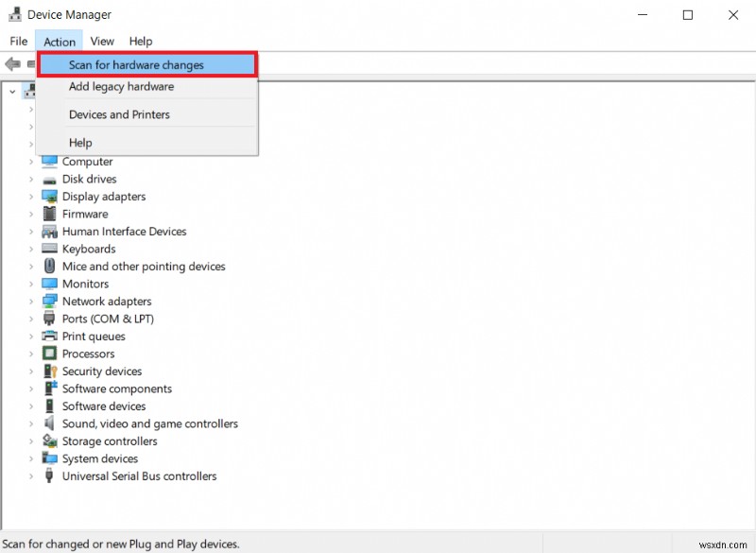Screen dimensions: 756x553
Task: Choose Scan for hardware changes
Action: (136, 65)
